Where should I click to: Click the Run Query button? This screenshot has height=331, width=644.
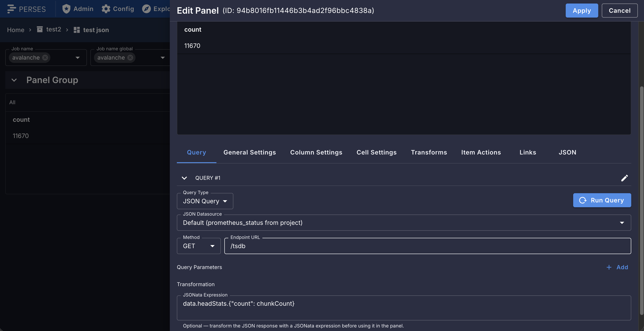pos(602,200)
